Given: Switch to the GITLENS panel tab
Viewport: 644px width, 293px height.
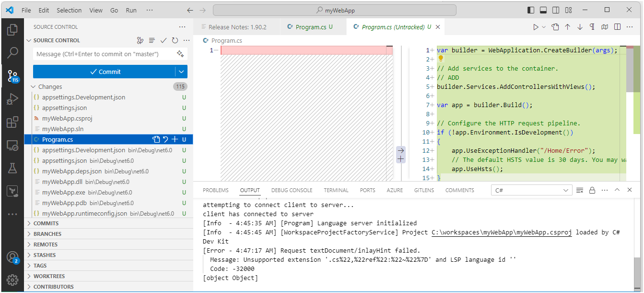Looking at the screenshot, I should tap(424, 190).
